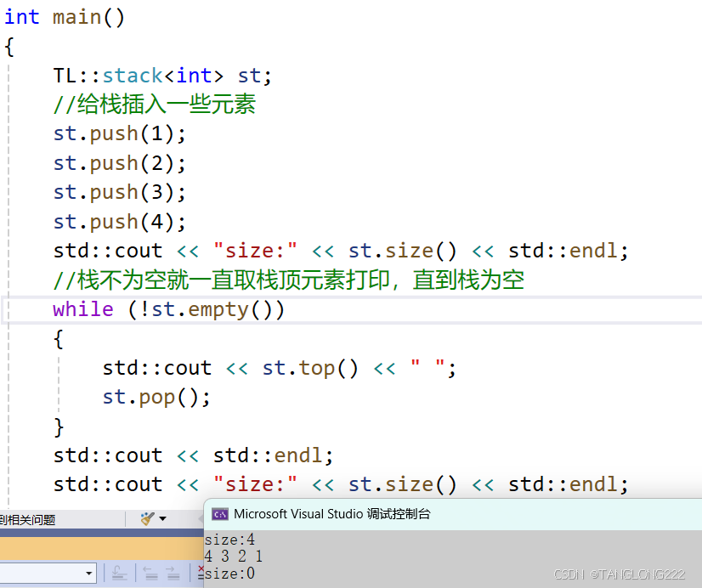Image resolution: width=702 pixels, height=588 pixels.
Task: Click the comment '//给栈插入一些元素'
Action: click(155, 105)
